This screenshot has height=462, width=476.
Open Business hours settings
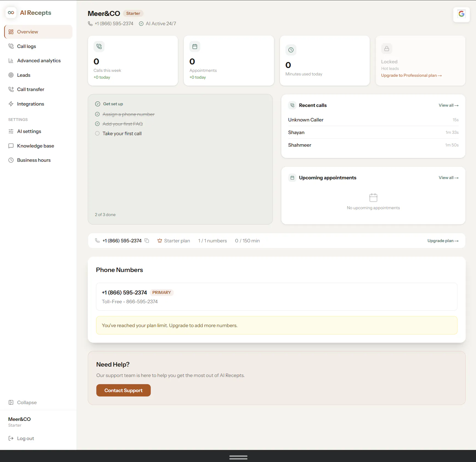(38, 160)
